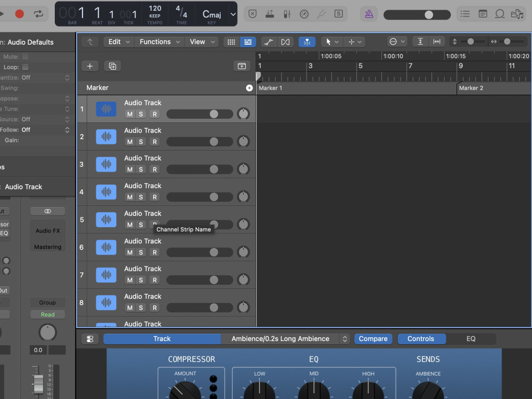This screenshot has height=399, width=532.
Task: Open the Ambience/0.2s Long Ambience preset popup
Action: pos(285,339)
